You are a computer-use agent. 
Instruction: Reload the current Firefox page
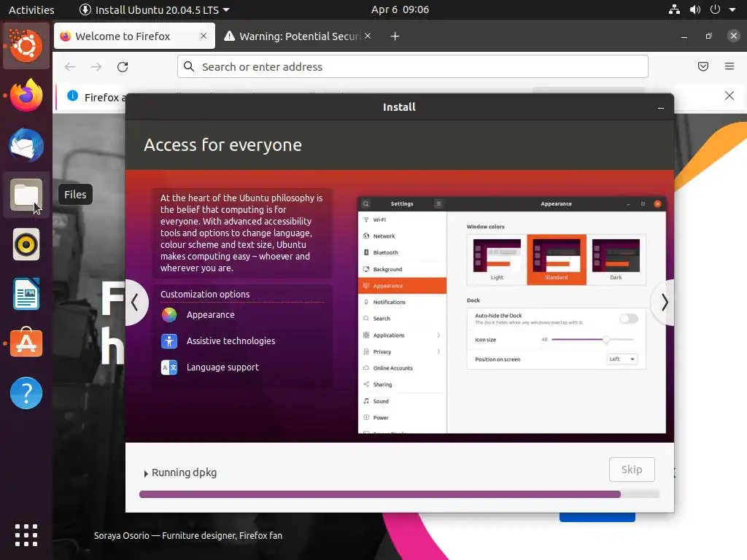123,66
